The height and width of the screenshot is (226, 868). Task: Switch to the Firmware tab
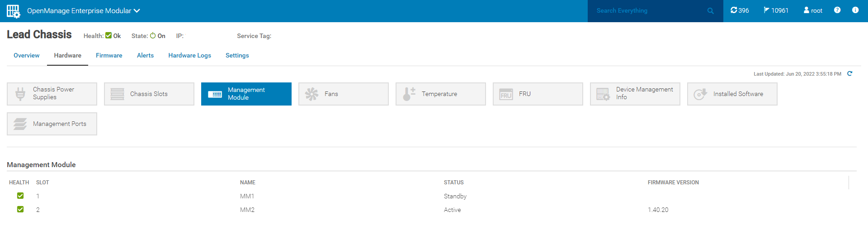tap(109, 55)
